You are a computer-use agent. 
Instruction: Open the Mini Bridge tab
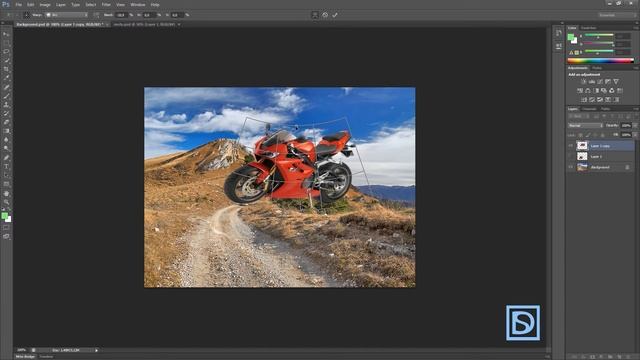coord(25,357)
